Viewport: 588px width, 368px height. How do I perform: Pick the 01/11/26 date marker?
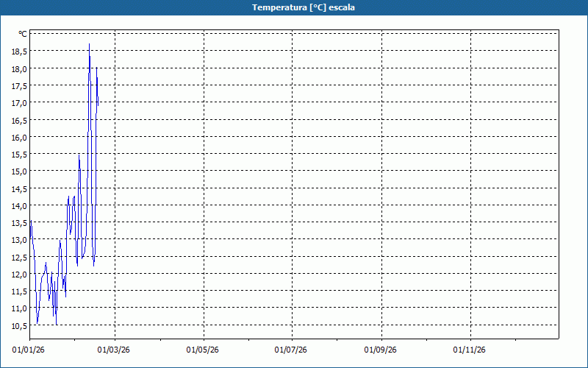coord(469,350)
